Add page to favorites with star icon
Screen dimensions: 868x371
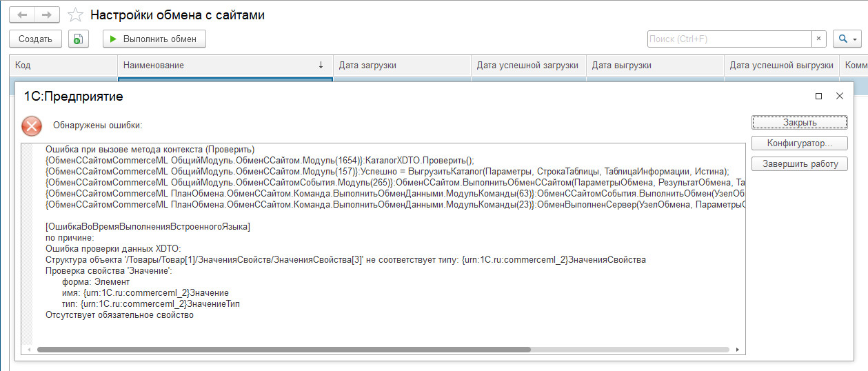76,15
